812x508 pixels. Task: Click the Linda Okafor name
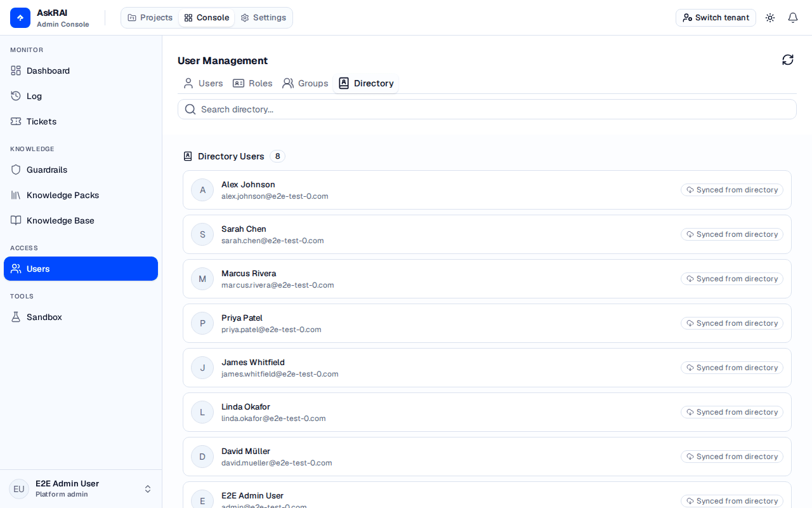click(x=246, y=407)
